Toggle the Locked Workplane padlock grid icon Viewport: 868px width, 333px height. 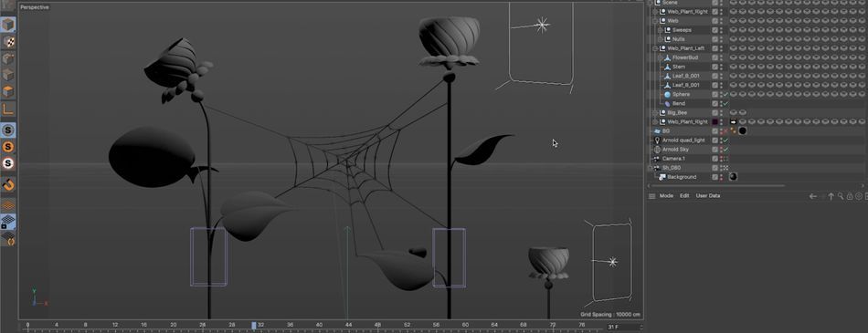(7, 222)
